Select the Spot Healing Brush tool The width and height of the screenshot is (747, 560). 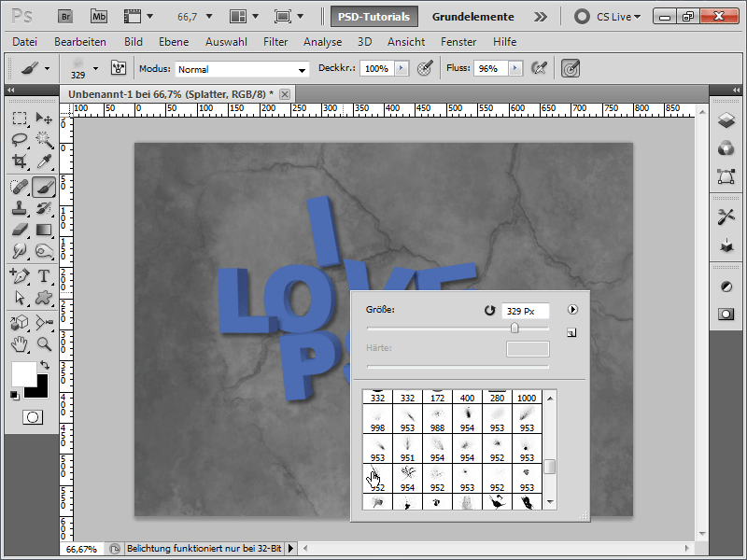pyautogui.click(x=20, y=188)
